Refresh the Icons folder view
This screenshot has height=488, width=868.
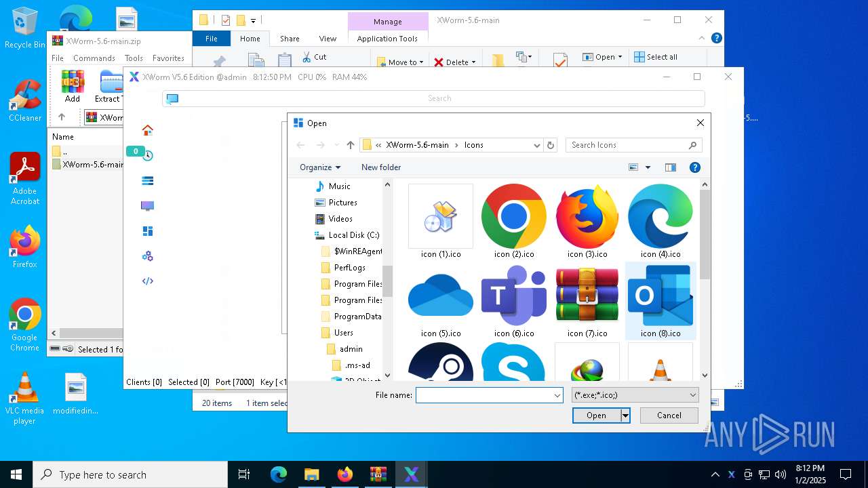tap(551, 145)
